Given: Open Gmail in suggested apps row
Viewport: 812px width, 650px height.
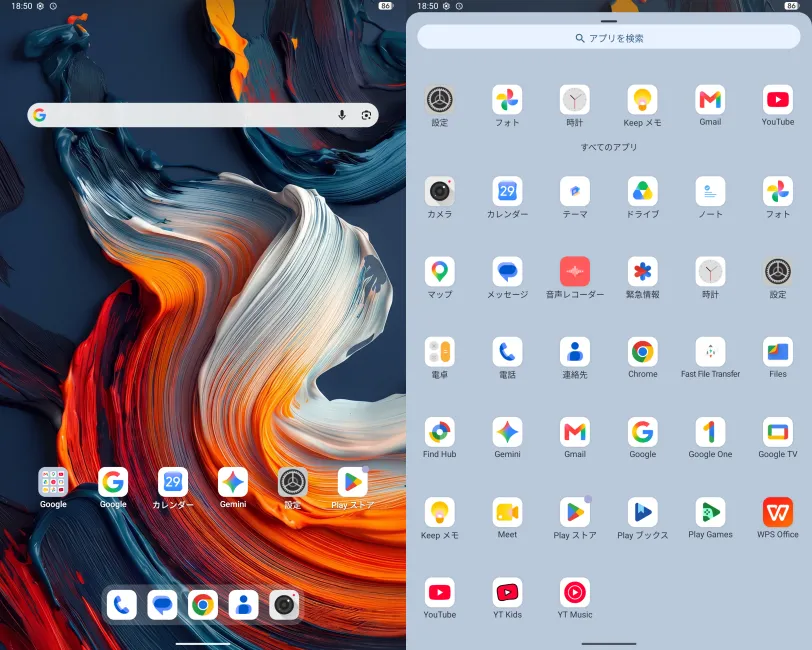Looking at the screenshot, I should 710,99.
